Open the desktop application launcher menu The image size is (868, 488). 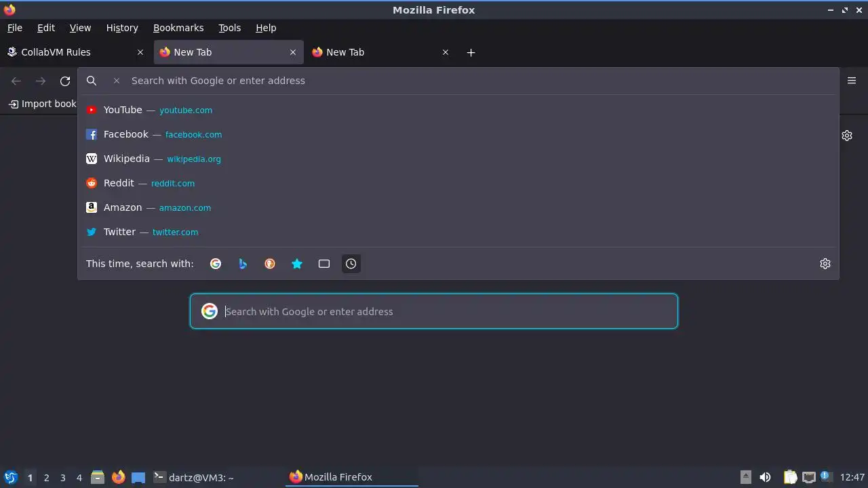11,477
